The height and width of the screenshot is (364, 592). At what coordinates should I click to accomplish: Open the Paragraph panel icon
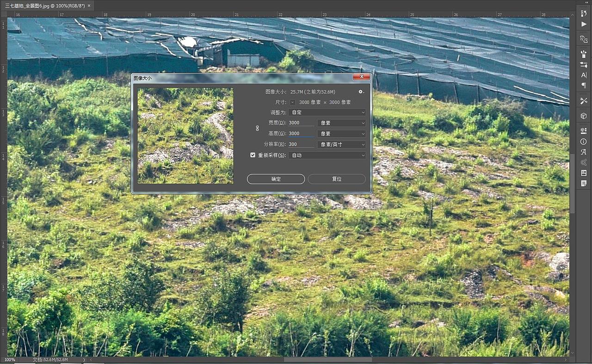click(x=584, y=86)
